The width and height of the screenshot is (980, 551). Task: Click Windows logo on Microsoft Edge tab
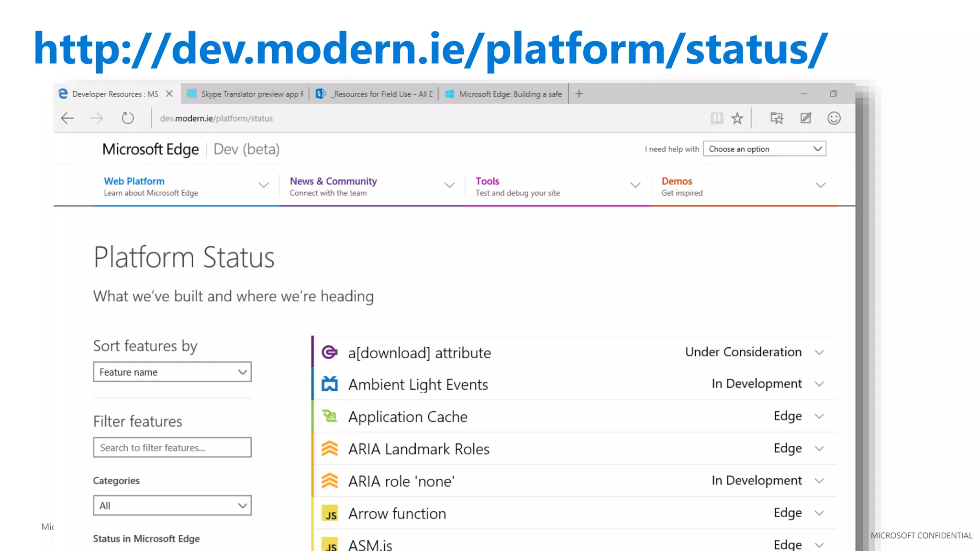[449, 94]
